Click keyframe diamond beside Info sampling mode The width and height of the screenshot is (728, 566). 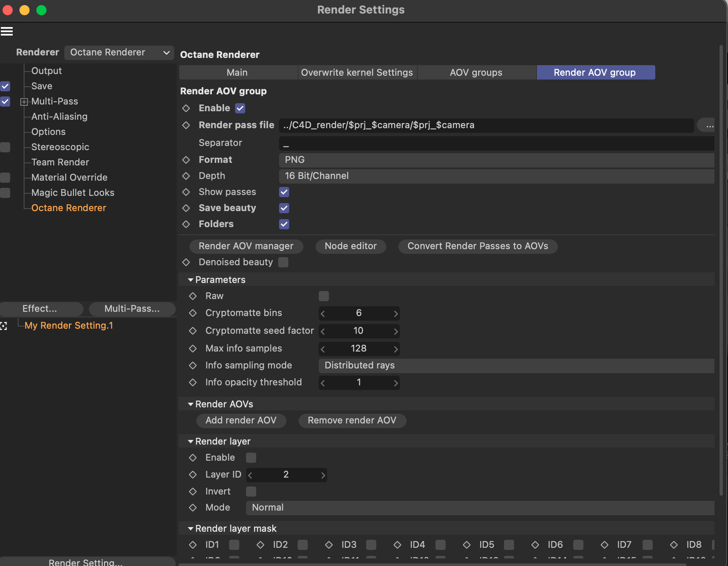tap(193, 365)
